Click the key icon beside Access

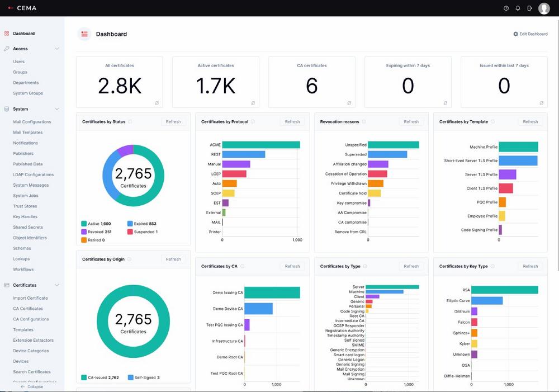pyautogui.click(x=6, y=49)
